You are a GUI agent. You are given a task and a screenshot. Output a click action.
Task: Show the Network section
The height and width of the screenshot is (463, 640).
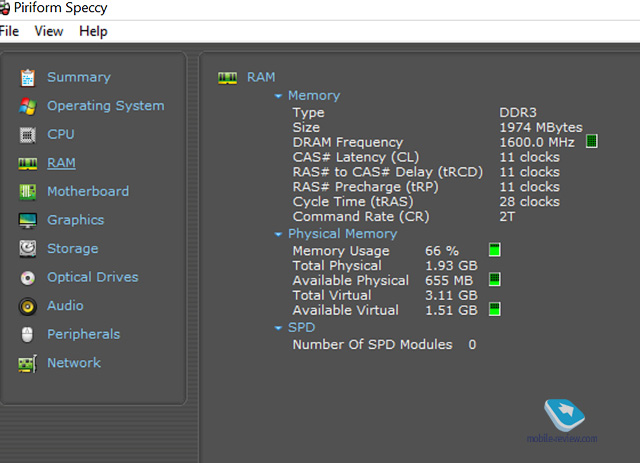(74, 363)
